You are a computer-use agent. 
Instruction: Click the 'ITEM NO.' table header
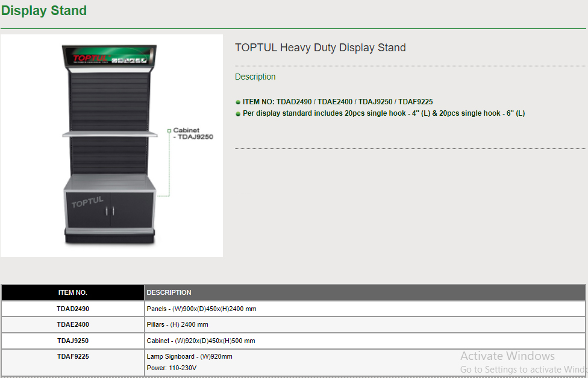73,292
